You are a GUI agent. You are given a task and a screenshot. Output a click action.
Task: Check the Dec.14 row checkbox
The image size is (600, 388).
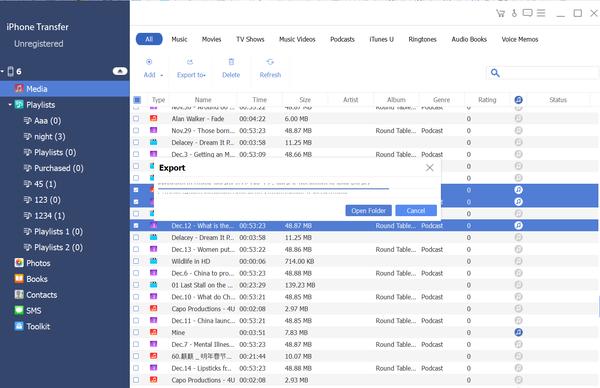click(x=136, y=368)
